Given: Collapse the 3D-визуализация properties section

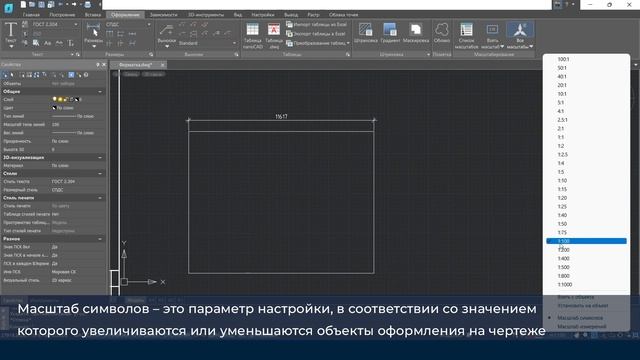Looking at the screenshot, I should coord(100,157).
